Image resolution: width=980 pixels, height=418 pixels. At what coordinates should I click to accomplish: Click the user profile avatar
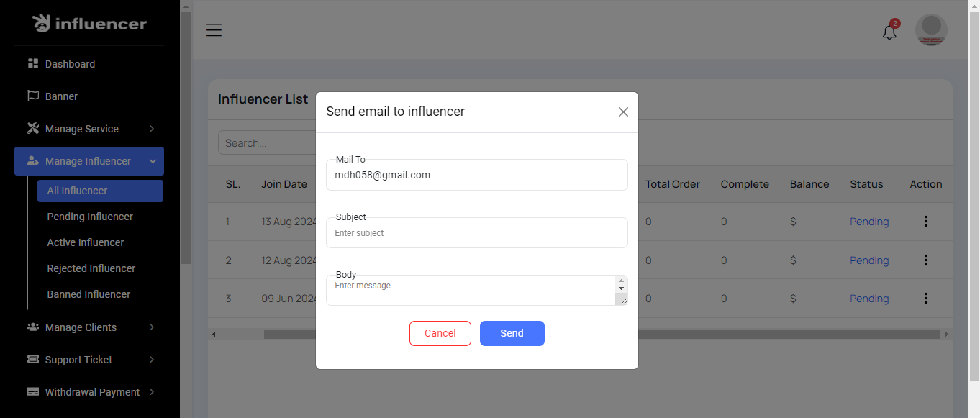(931, 30)
